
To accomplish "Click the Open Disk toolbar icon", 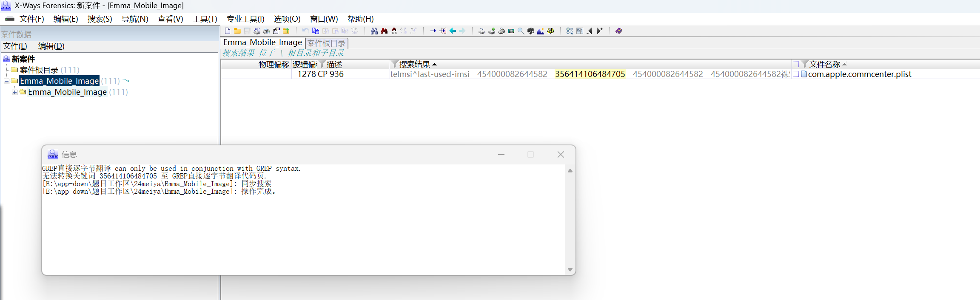I will 257,31.
